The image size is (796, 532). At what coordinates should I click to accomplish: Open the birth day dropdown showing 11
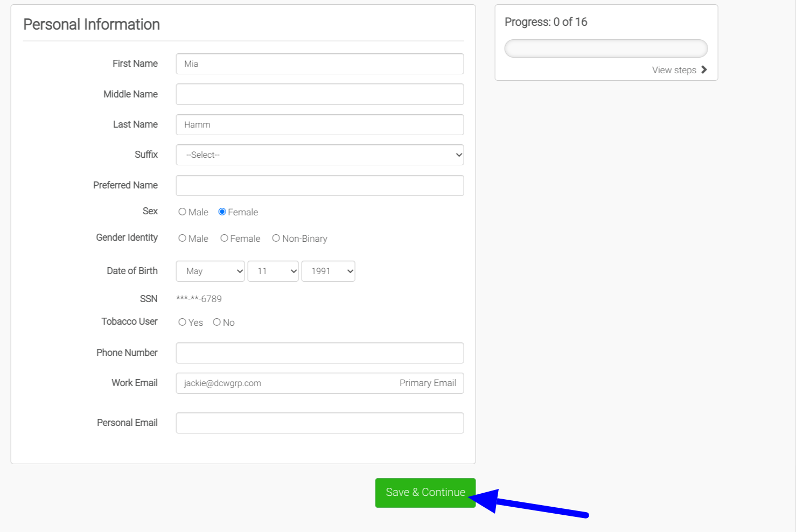(x=273, y=271)
